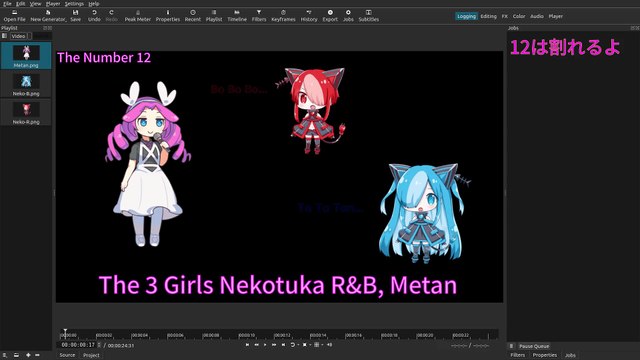Click the fast forward playback button
The image size is (640, 360).
pyautogui.click(x=274, y=345)
